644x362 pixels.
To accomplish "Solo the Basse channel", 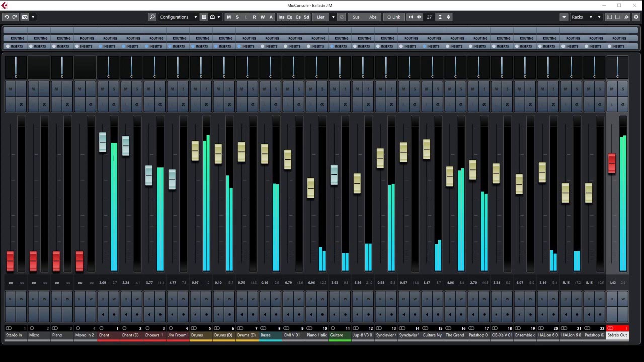I will 276,89.
